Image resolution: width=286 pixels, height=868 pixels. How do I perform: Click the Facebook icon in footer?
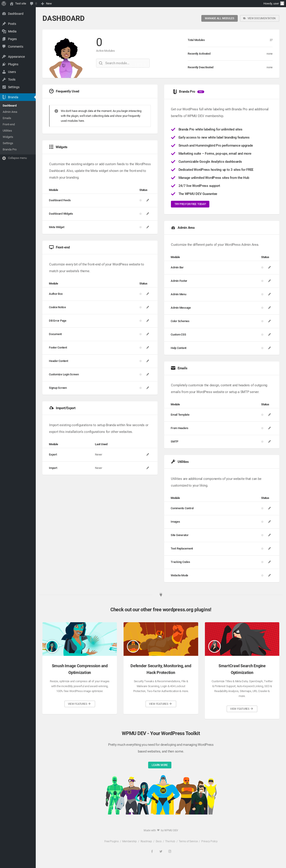[152, 851]
